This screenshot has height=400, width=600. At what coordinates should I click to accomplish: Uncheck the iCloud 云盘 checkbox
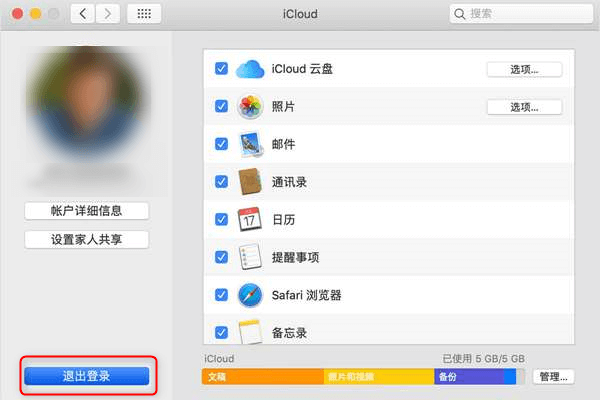click(x=221, y=69)
